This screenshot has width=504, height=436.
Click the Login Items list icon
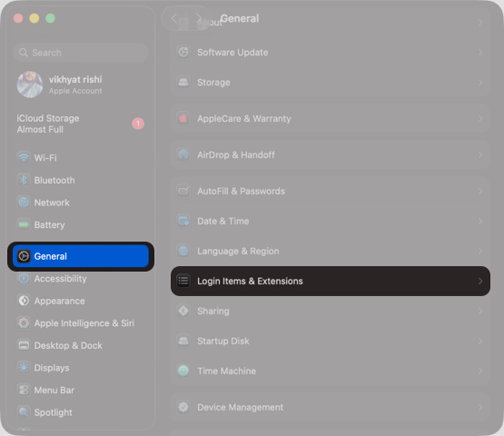point(183,281)
